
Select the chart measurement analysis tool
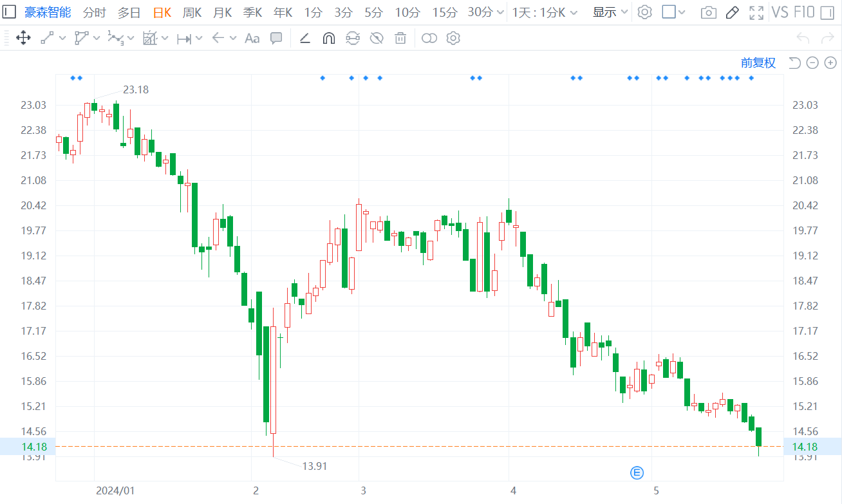(x=150, y=39)
